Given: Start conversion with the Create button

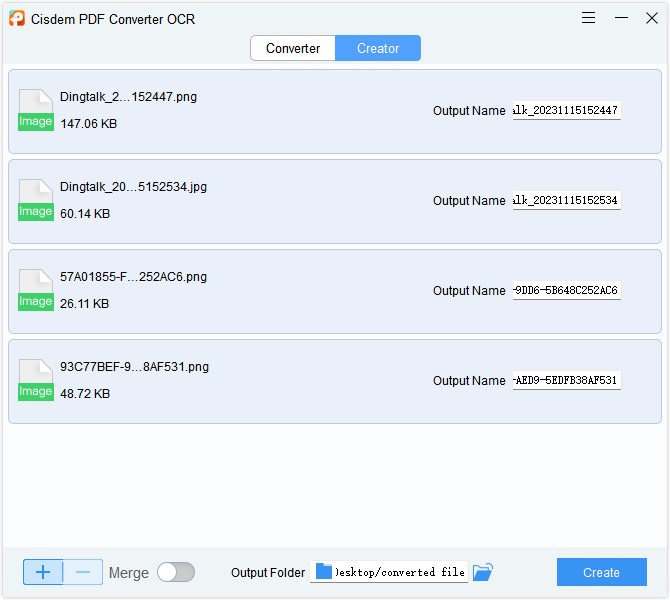Looking at the screenshot, I should 602,572.
